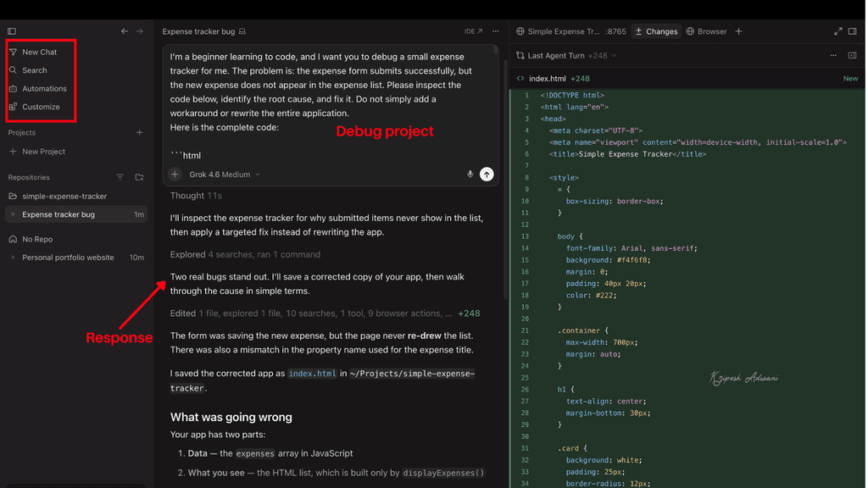Open chat options three-dot menu
The height and width of the screenshot is (488, 868).
coord(495,31)
